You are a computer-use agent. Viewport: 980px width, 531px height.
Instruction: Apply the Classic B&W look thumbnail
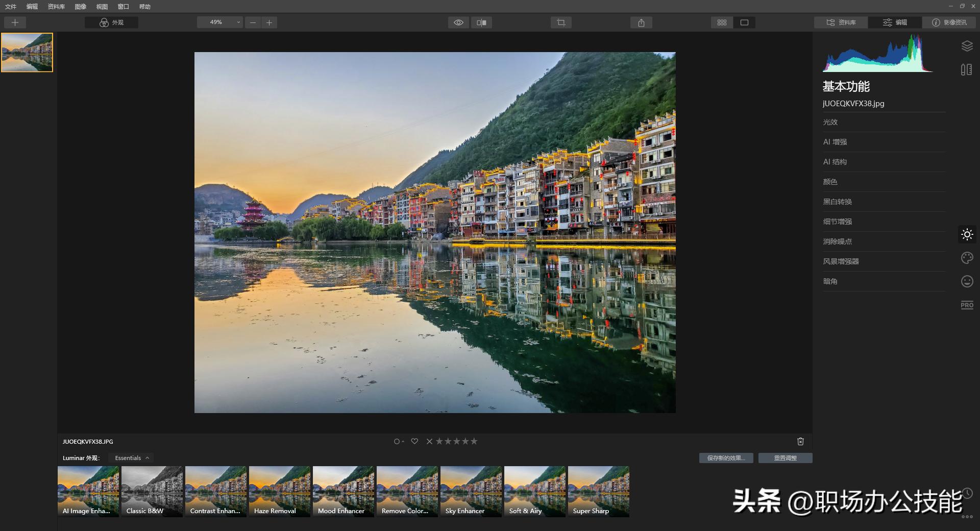[x=152, y=491]
